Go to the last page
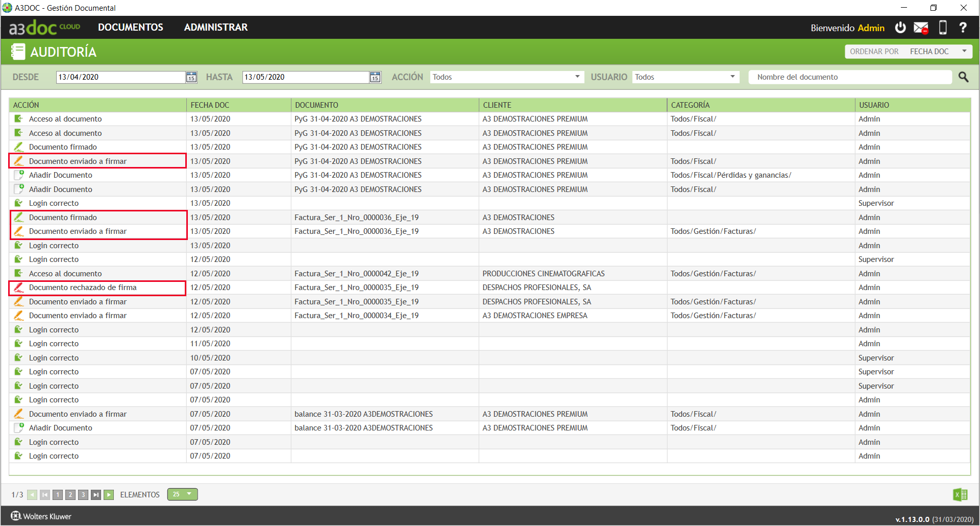The width and height of the screenshot is (980, 526). click(96, 494)
